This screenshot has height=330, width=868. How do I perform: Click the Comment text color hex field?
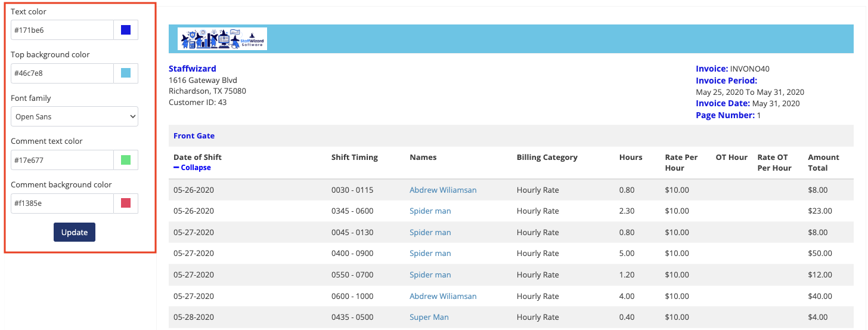(x=62, y=160)
